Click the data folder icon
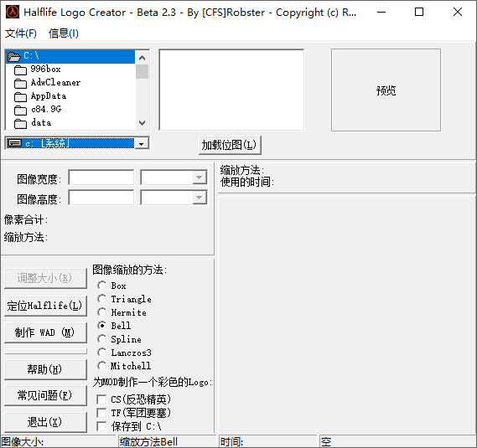Image resolution: width=477 pixels, height=448 pixels. click(20, 123)
